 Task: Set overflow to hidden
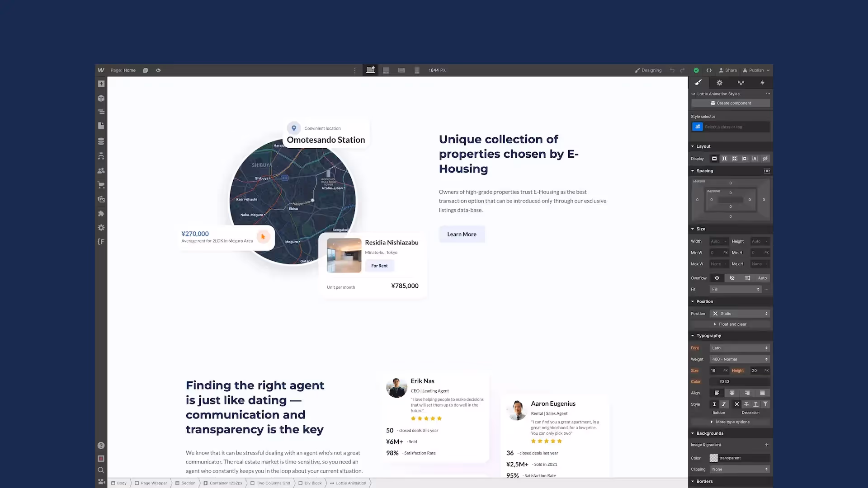click(732, 278)
